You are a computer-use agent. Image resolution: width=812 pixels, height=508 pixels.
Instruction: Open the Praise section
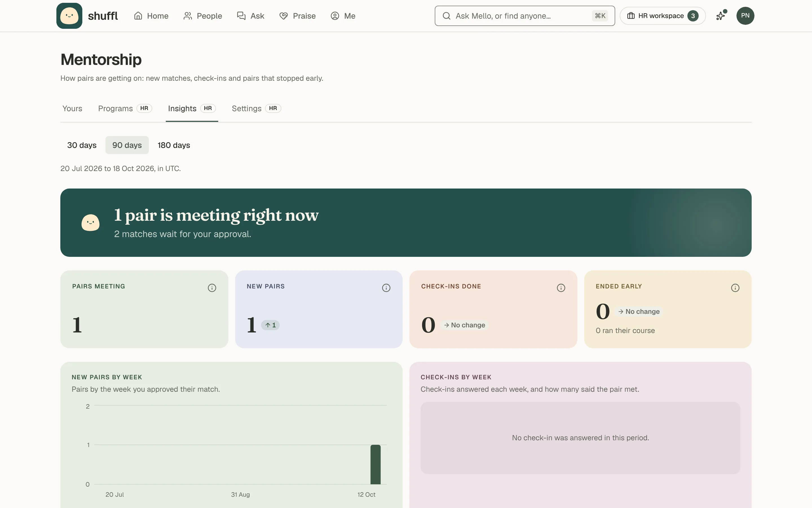click(297, 16)
